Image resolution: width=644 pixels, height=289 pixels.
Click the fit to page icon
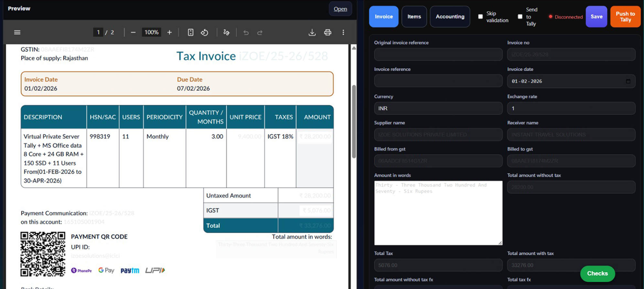[x=190, y=32]
